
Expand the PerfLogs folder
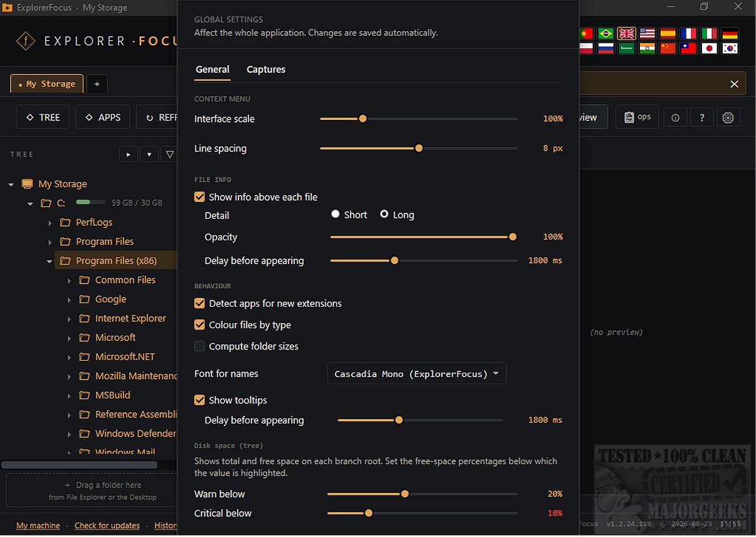[x=50, y=223]
